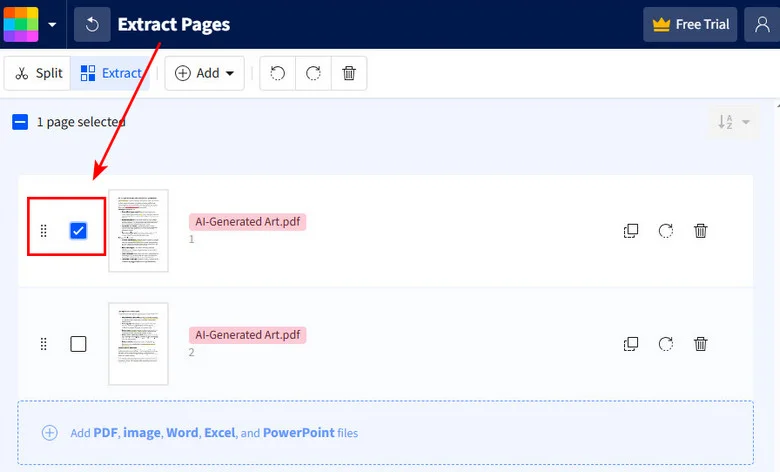780x472 pixels.
Task: Switch to the Extract tab
Action: pyautogui.click(x=110, y=73)
